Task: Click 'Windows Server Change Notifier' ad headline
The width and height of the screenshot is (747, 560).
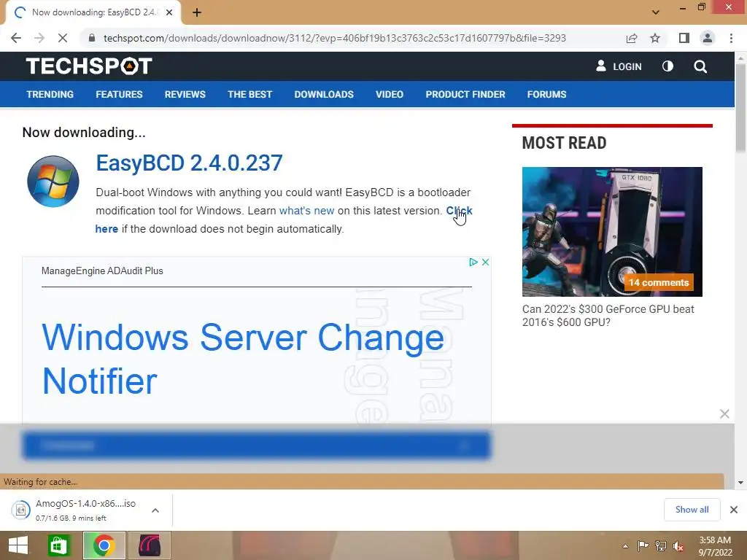Action: 243,359
